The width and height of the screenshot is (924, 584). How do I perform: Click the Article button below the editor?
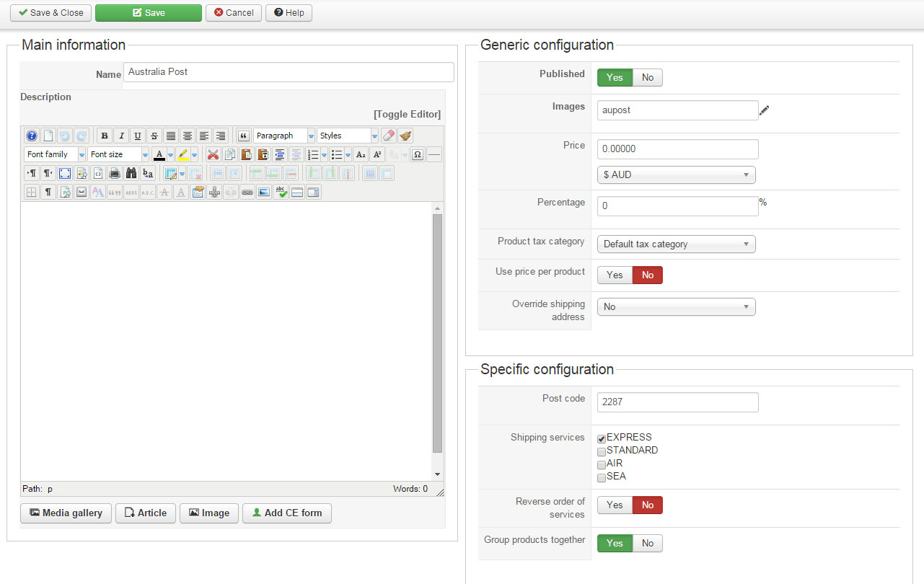point(146,513)
